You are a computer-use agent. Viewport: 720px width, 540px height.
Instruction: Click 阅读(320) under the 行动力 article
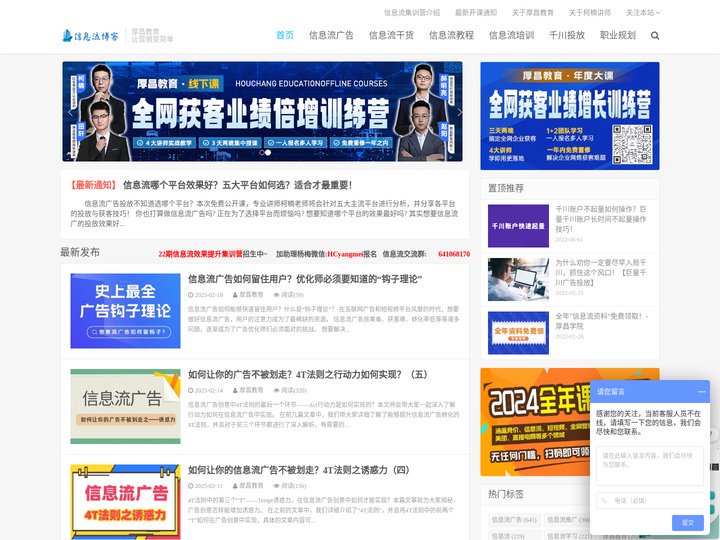coord(294,390)
